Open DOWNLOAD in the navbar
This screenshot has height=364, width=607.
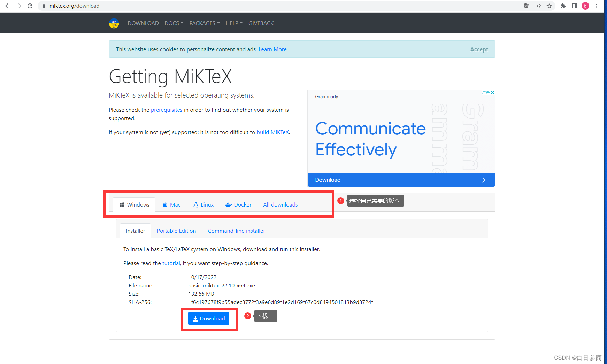[143, 23]
